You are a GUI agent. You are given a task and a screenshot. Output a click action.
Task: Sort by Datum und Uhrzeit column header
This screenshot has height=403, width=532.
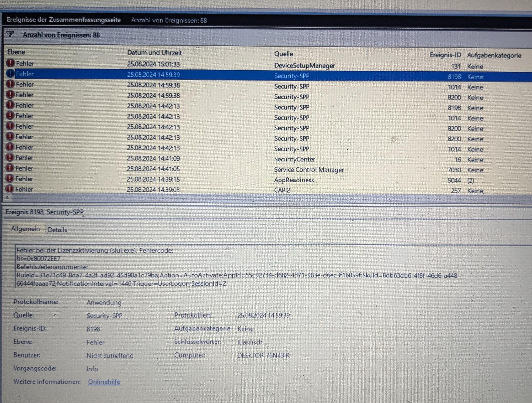[154, 53]
